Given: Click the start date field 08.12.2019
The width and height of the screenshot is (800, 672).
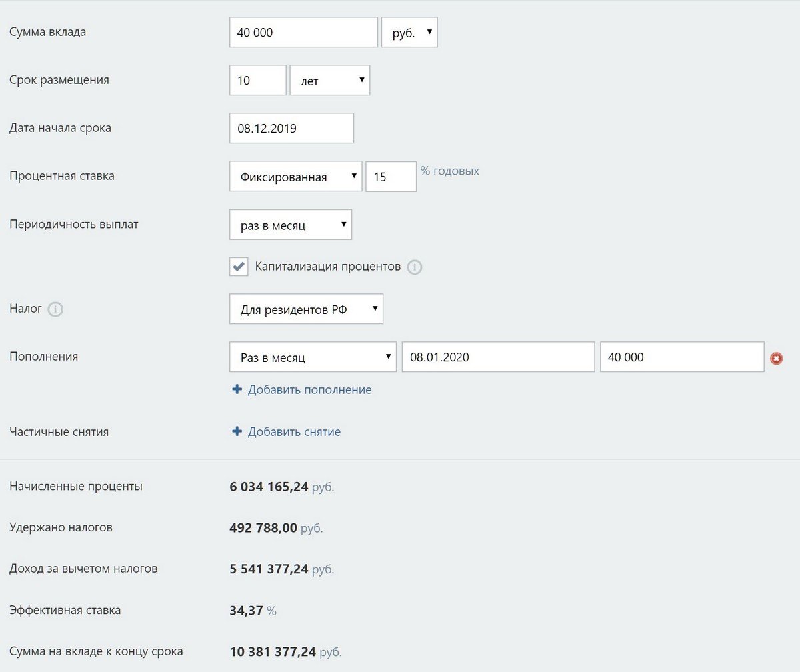Looking at the screenshot, I should pos(291,128).
